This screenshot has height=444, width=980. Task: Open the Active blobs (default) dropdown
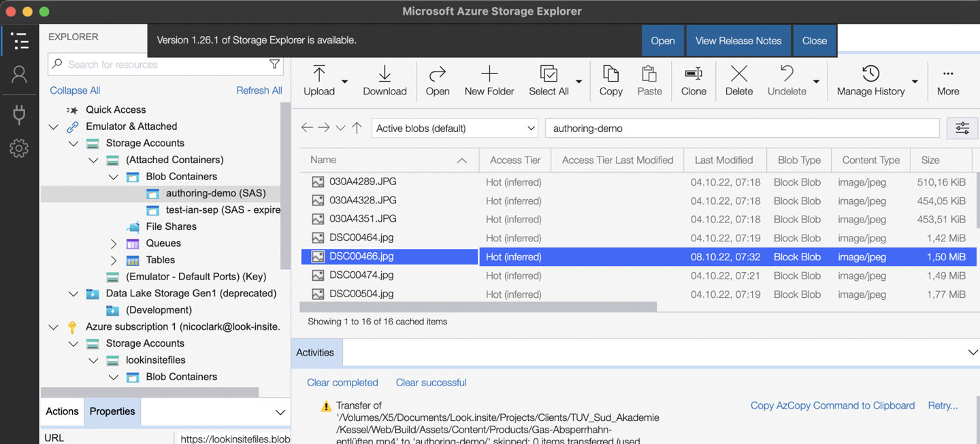[455, 128]
